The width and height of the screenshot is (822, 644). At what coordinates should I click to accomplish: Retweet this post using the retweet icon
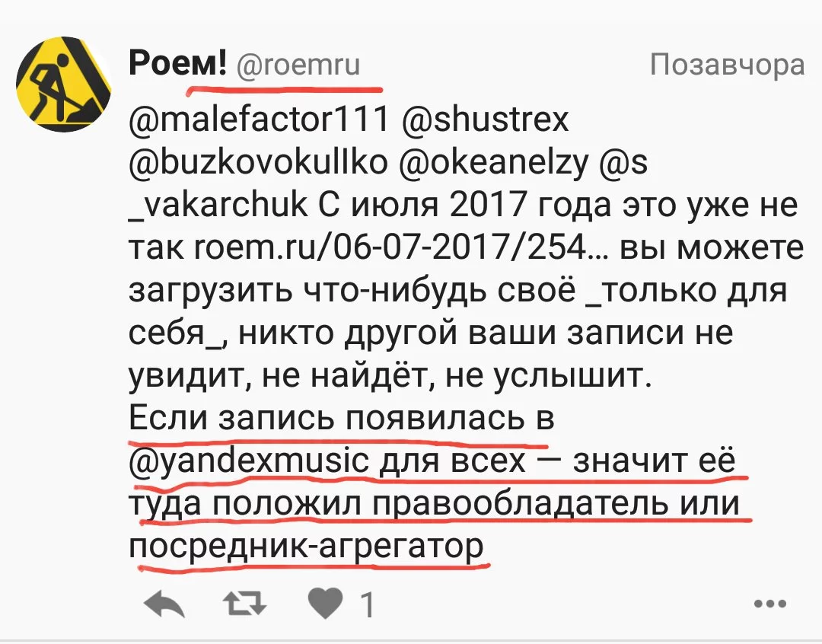247,605
